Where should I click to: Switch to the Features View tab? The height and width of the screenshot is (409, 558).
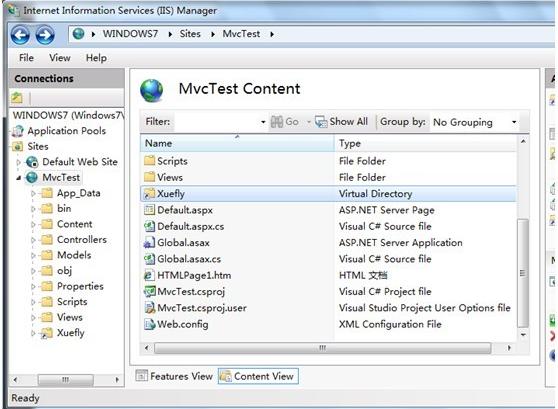coord(174,376)
